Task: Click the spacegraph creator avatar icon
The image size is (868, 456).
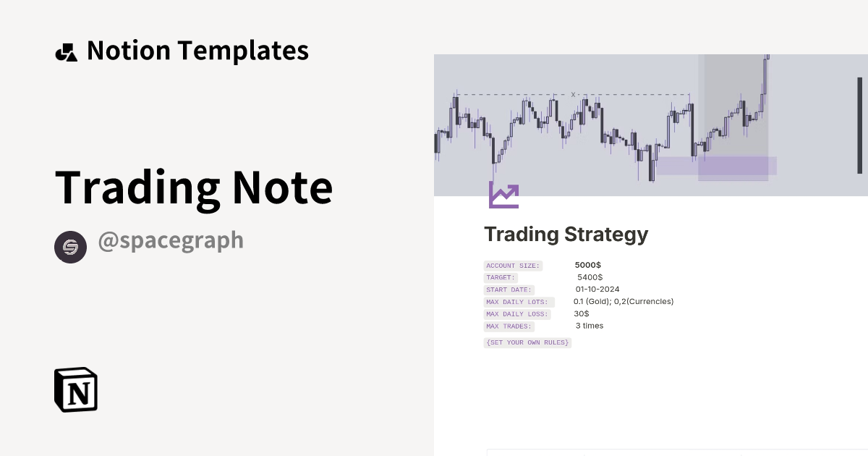Action: (70, 247)
